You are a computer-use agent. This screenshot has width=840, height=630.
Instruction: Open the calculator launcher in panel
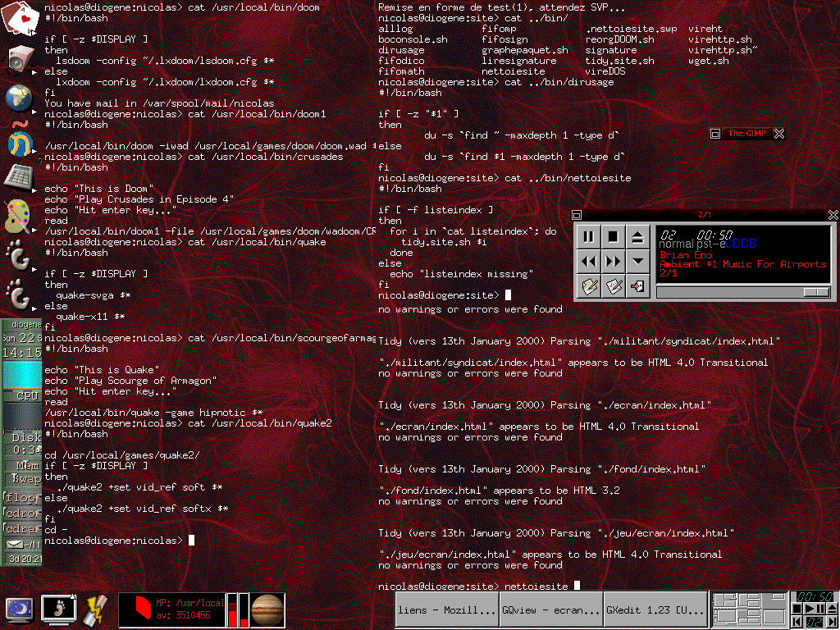19,176
